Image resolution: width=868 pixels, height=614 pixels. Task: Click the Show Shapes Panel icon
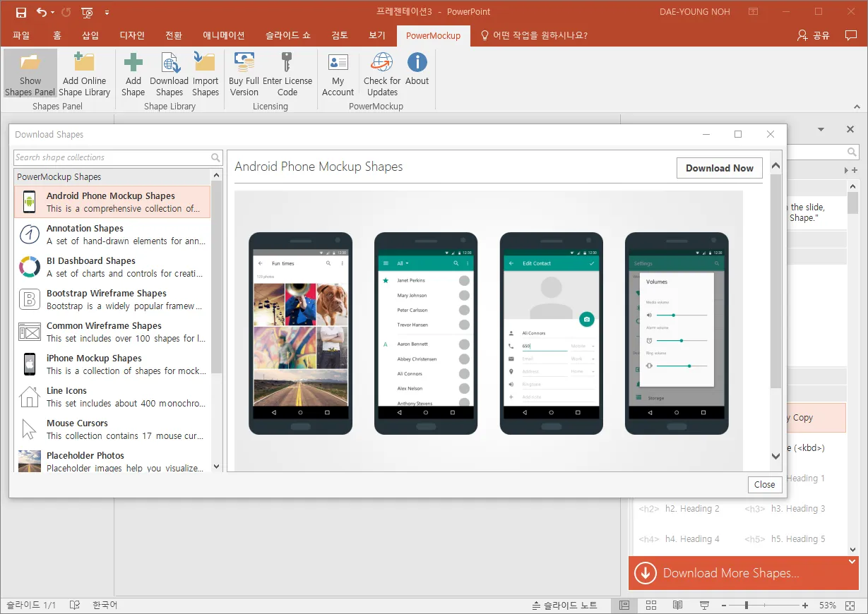click(x=30, y=63)
